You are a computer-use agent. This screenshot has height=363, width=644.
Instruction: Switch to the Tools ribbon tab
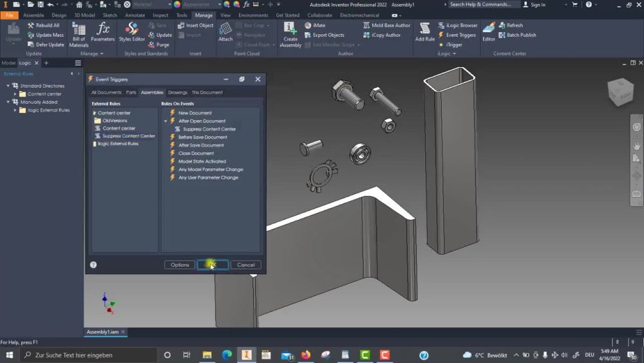182,15
